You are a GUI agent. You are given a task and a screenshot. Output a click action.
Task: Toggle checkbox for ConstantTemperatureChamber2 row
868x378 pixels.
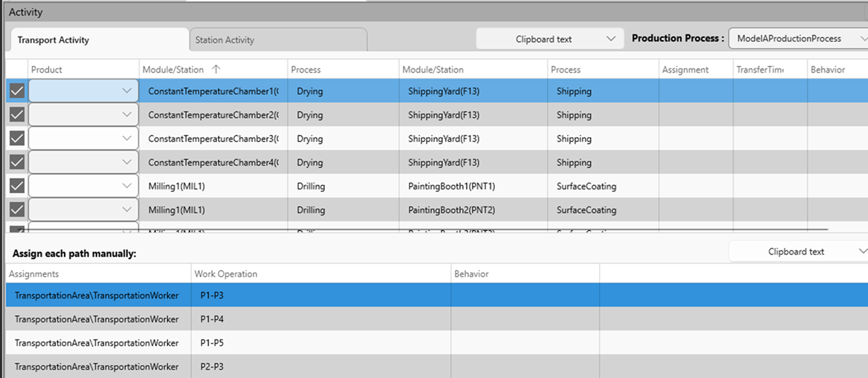(16, 115)
